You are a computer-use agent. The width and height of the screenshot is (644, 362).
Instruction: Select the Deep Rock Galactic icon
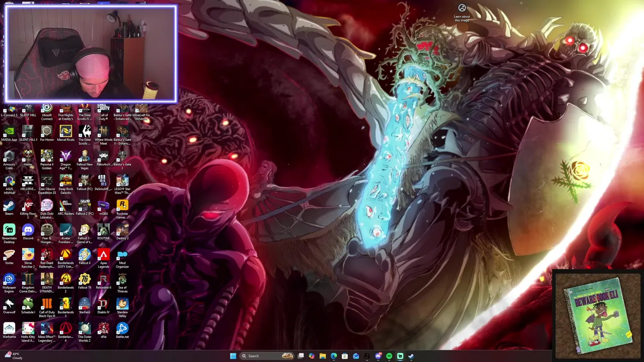[65, 186]
